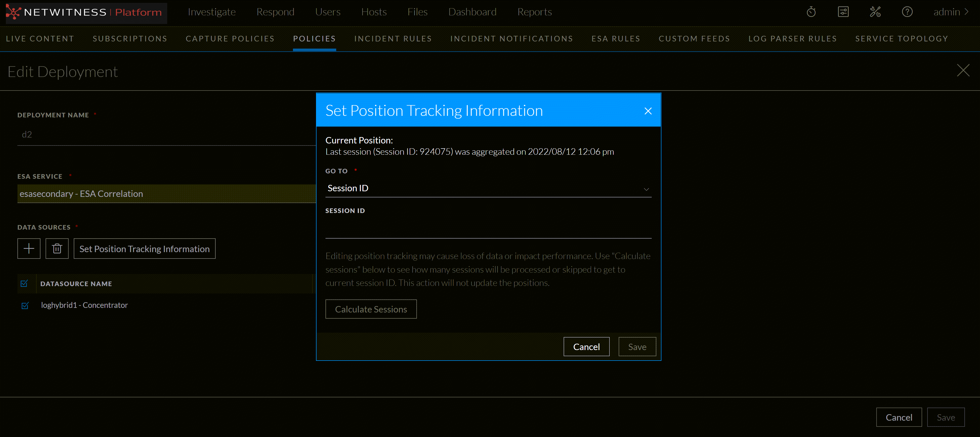This screenshot has height=437, width=980.
Task: Close the Set Position Tracking dialog
Action: (x=648, y=111)
